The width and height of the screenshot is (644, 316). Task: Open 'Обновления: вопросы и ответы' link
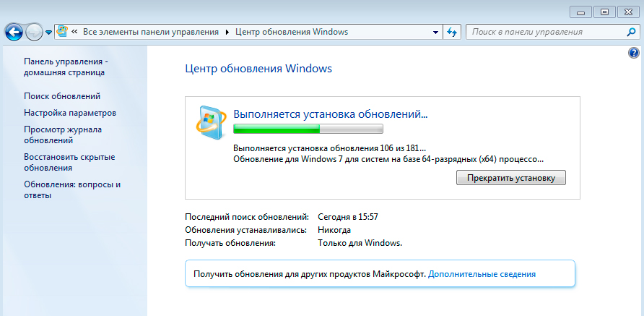pyautogui.click(x=72, y=190)
